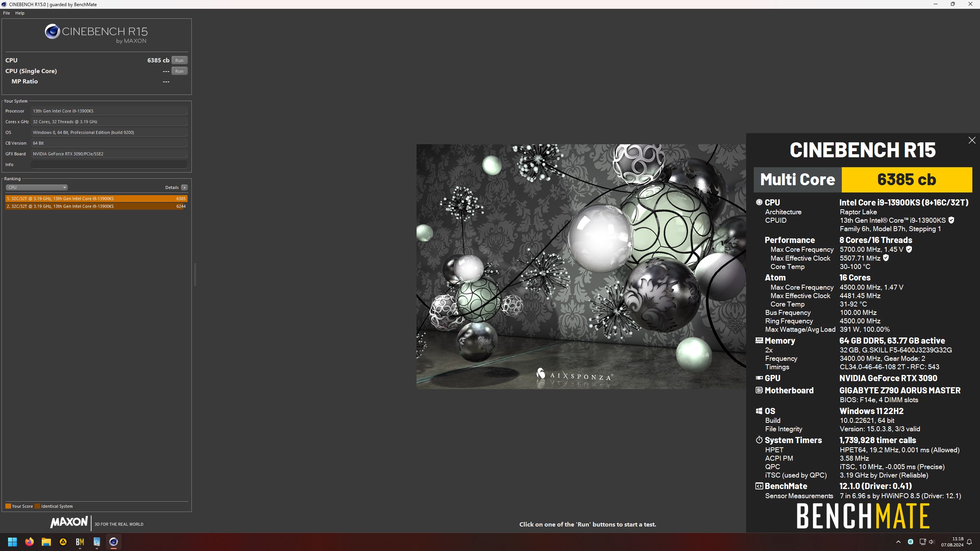The width and height of the screenshot is (980, 551).
Task: Close the BenchMate result overlay
Action: point(972,140)
